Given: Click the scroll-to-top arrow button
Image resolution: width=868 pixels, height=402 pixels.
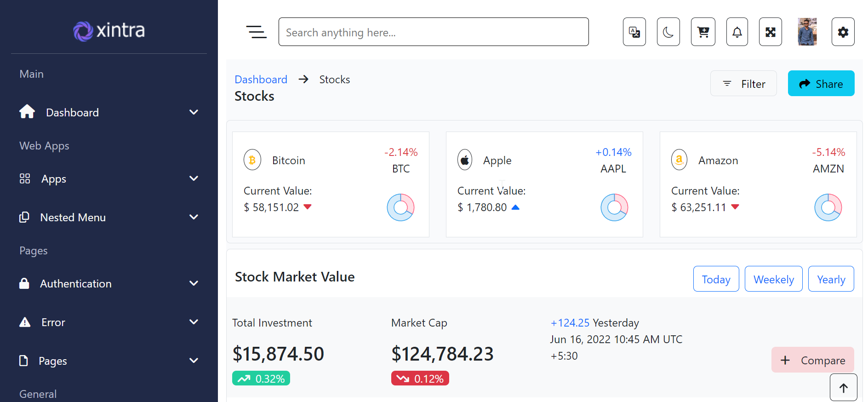Looking at the screenshot, I should (x=843, y=388).
